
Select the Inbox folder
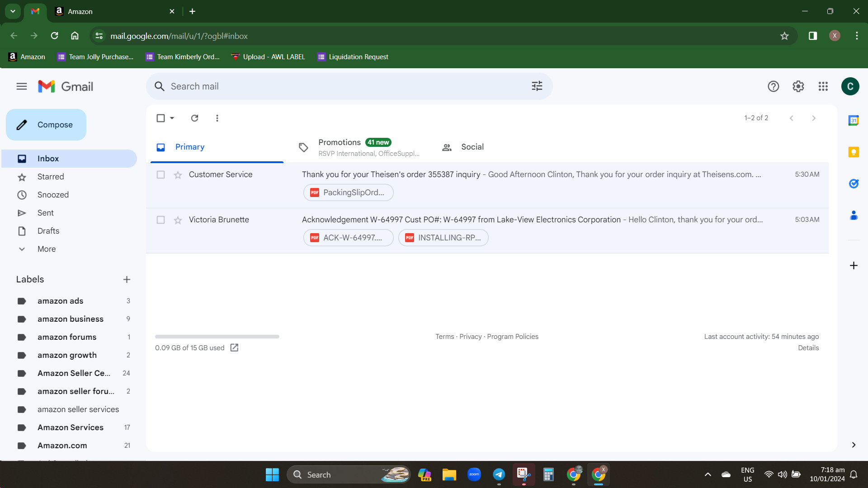69,159
